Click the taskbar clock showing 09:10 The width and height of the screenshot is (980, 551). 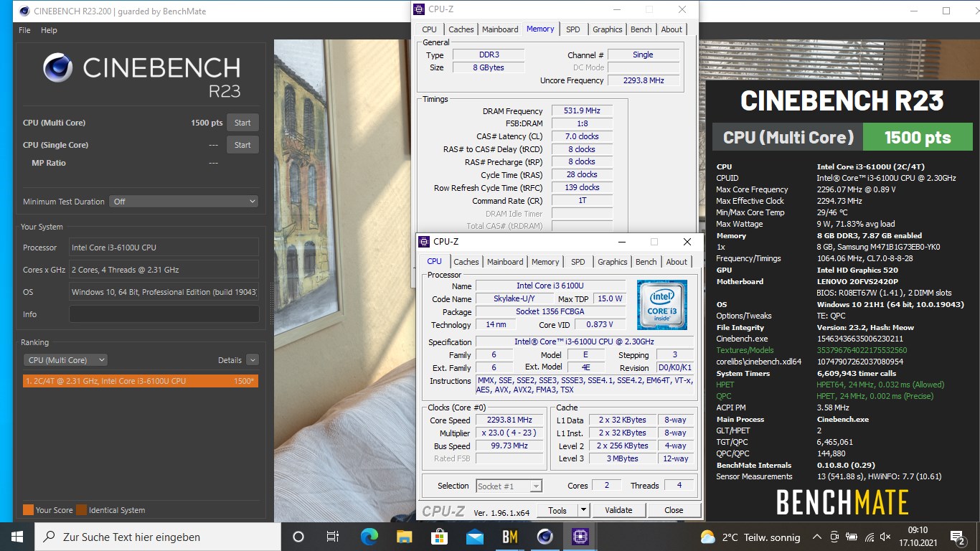(918, 537)
